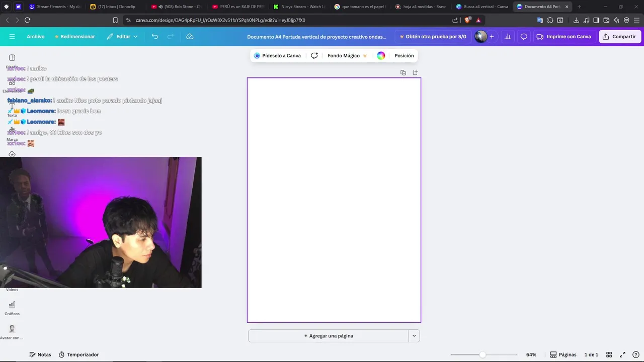Open the uploads cloud sidebar icon
This screenshot has height=362, width=644.
point(12,154)
